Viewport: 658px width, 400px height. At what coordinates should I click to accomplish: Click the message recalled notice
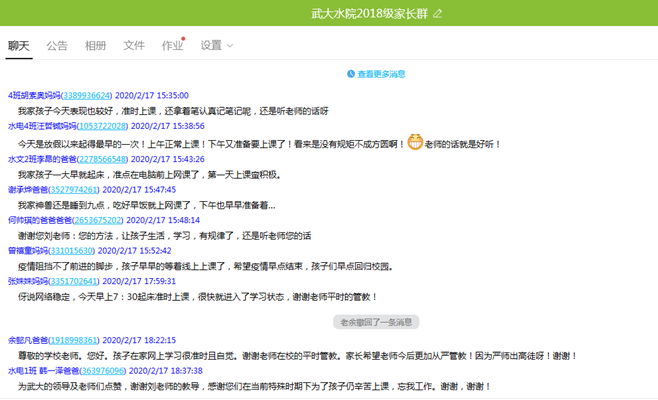[375, 322]
